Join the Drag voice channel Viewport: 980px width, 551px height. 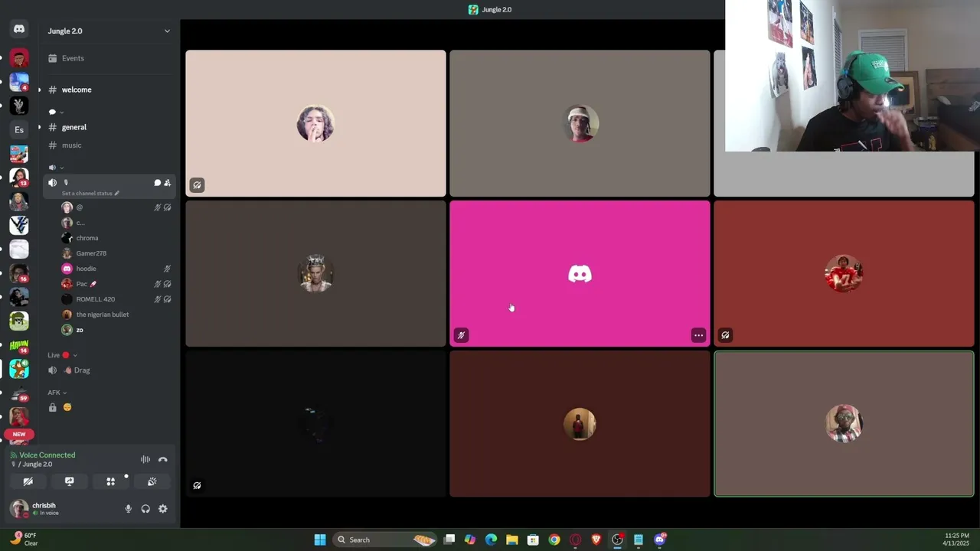(108, 370)
